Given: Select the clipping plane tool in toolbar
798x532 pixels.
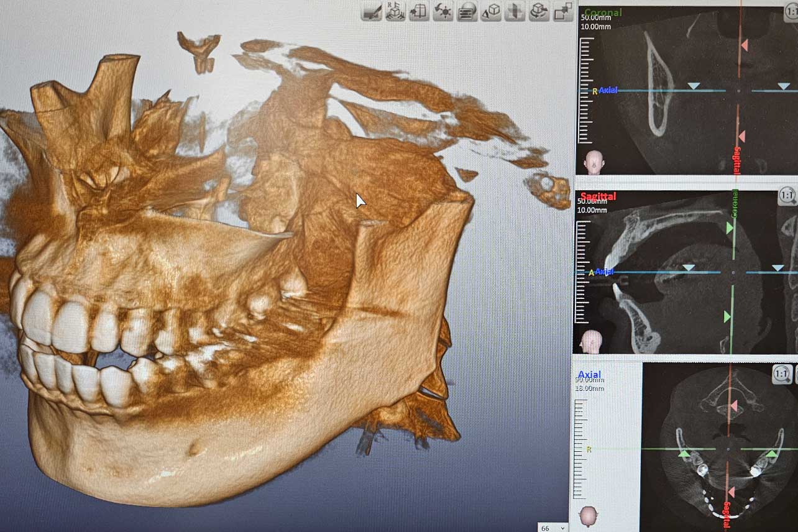Looking at the screenshot, I should [372, 11].
